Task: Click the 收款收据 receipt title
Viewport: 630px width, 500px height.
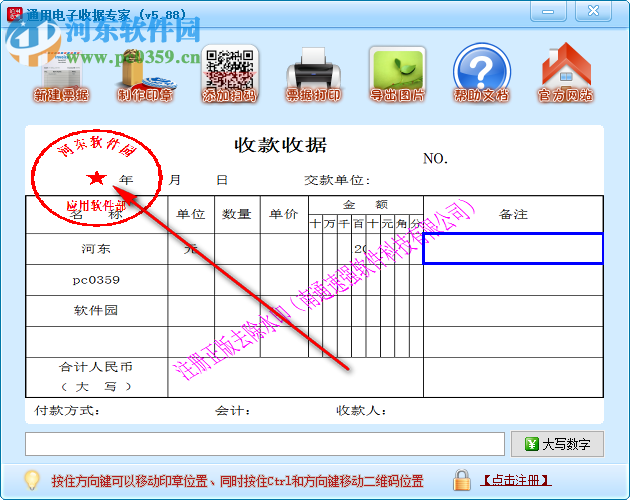Action: (280, 145)
